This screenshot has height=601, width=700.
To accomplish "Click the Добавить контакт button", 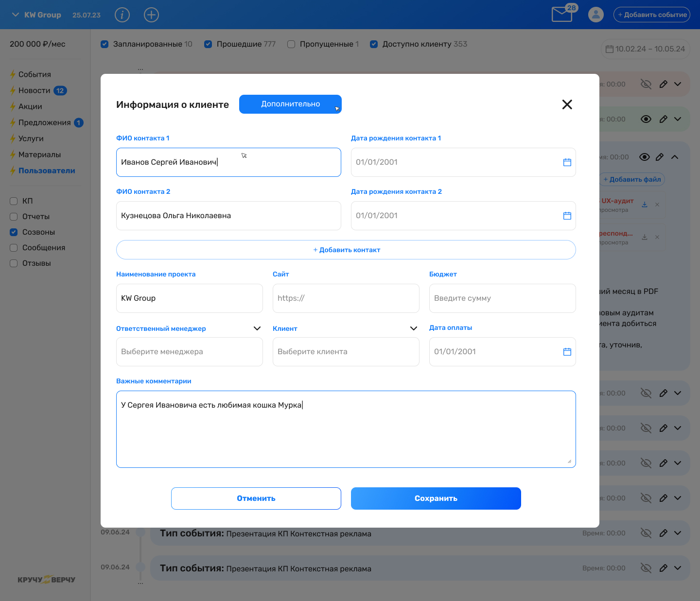I will coord(346,250).
